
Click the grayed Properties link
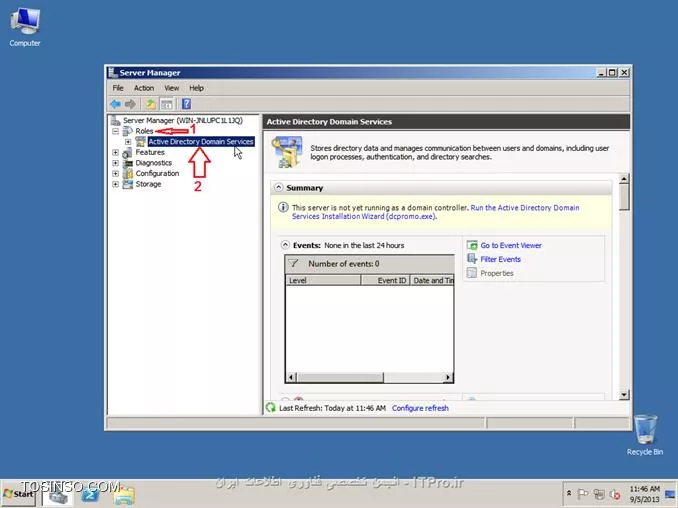point(497,273)
